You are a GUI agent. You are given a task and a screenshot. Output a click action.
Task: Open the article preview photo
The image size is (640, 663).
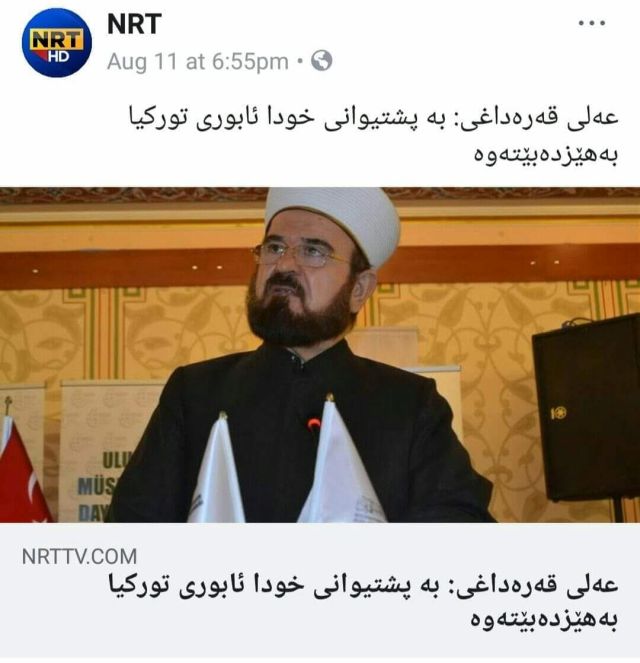pos(320,355)
